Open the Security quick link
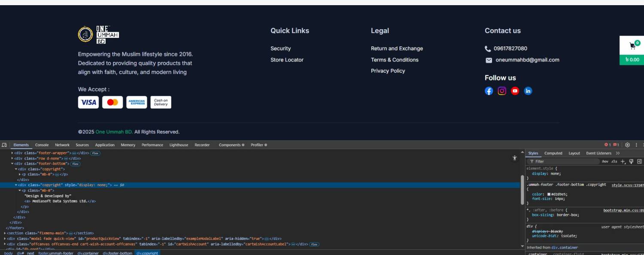 281,49
